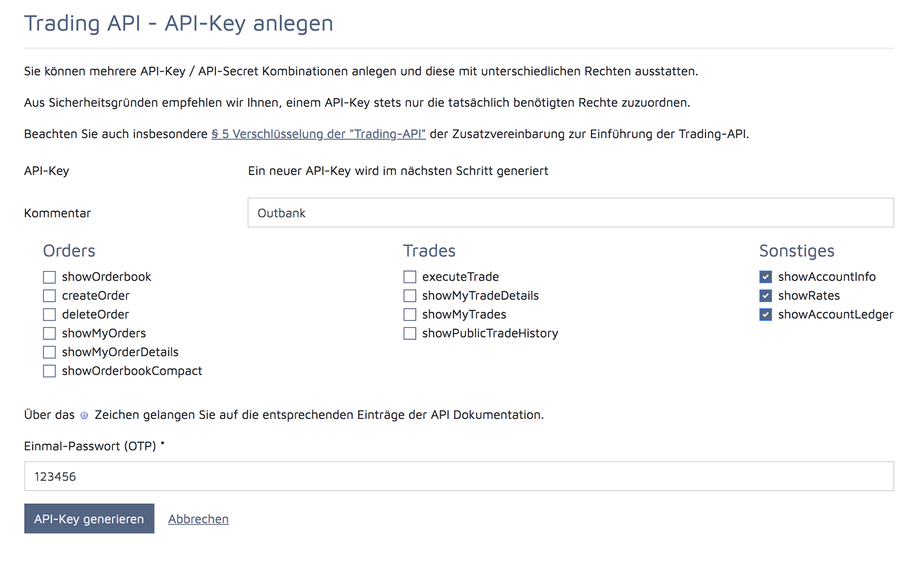The width and height of the screenshot is (924, 575).
Task: Uncheck showAccountLedger checkbox
Action: point(766,315)
